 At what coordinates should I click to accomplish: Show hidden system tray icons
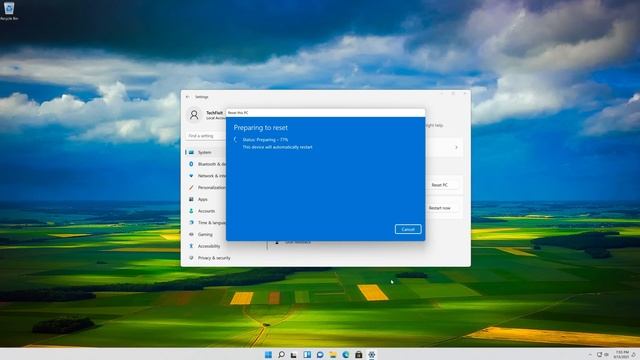(x=590, y=355)
